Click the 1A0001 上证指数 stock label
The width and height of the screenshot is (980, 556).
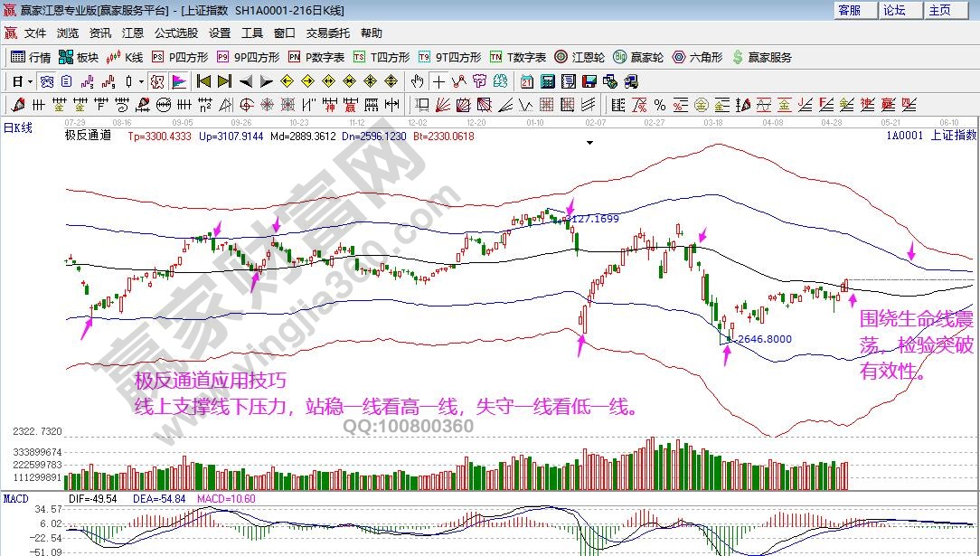[930, 136]
